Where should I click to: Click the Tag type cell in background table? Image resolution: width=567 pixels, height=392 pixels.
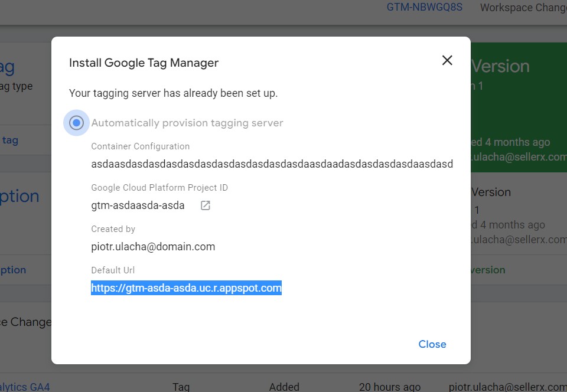click(181, 387)
